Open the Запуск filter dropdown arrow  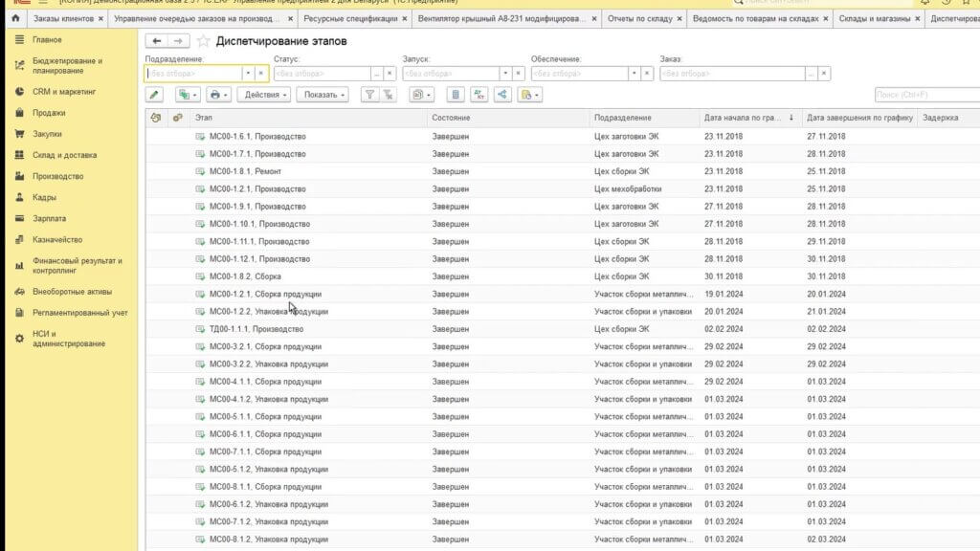(504, 74)
